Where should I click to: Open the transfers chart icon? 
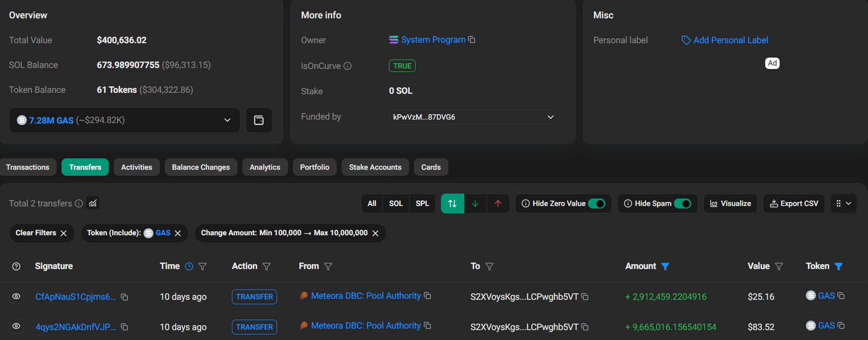click(93, 204)
